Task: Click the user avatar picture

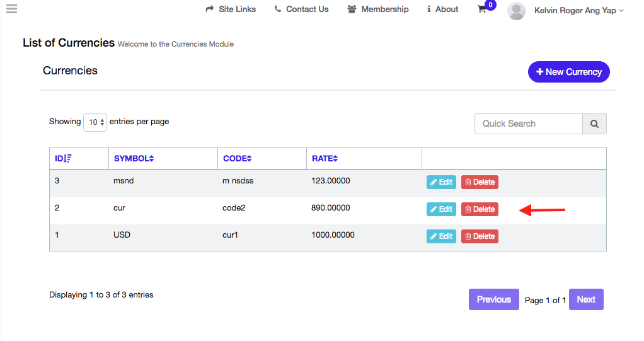Action: pyautogui.click(x=516, y=11)
